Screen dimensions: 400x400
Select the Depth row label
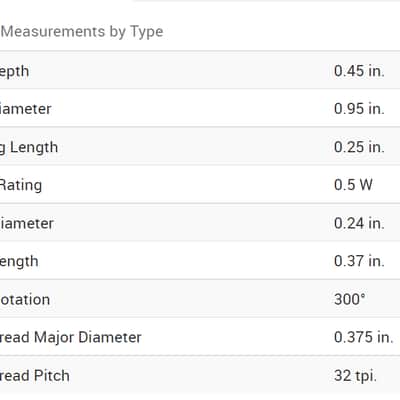point(14,71)
